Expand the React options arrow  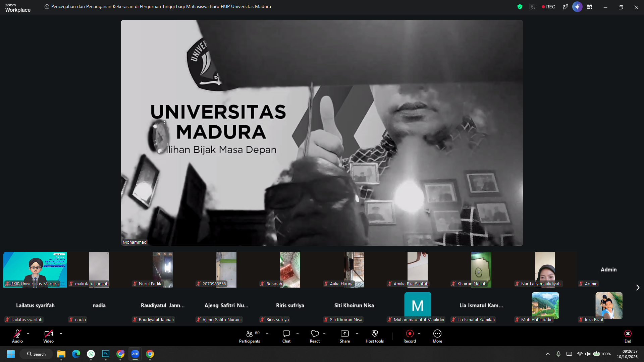tap(324, 334)
